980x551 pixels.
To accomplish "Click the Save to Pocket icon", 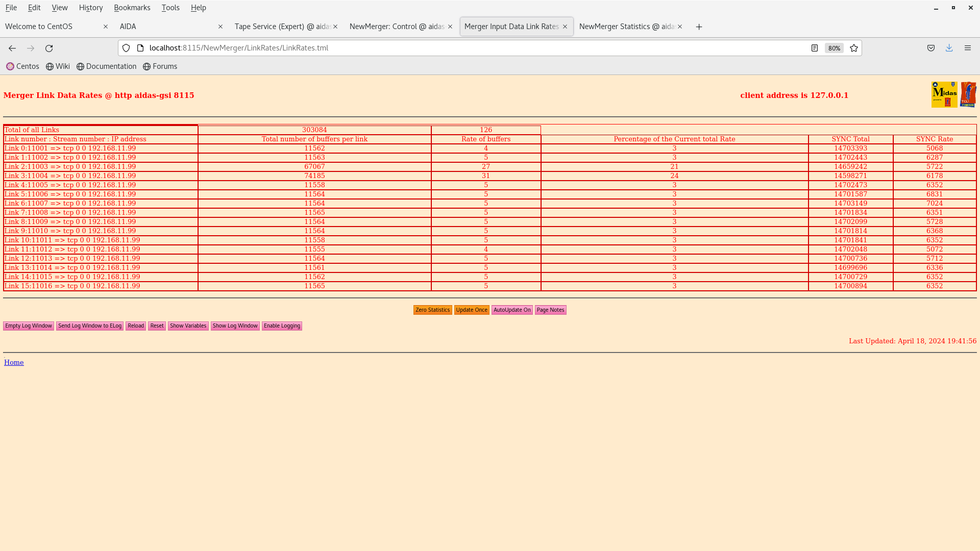I will (931, 48).
